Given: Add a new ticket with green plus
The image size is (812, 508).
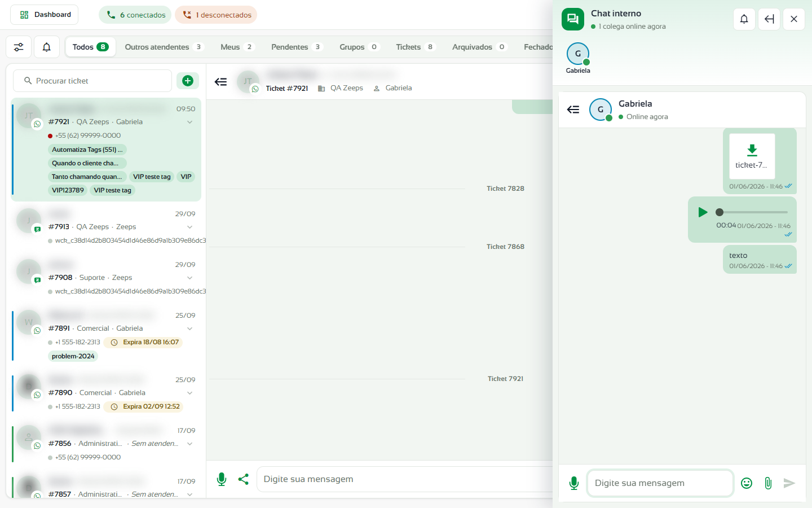Looking at the screenshot, I should point(188,81).
